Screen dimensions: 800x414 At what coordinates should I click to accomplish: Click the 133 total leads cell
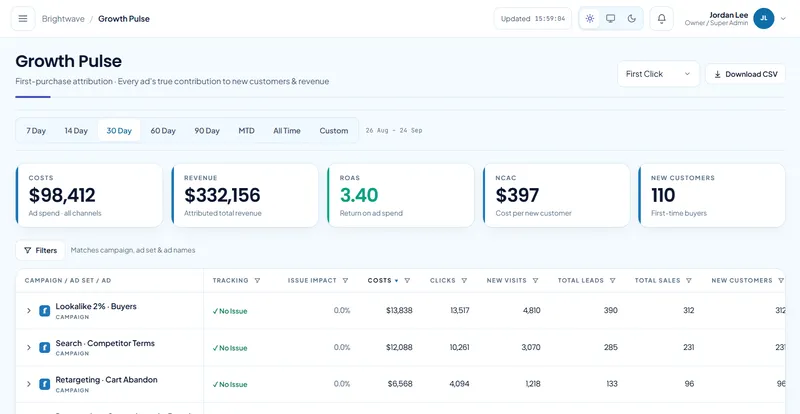point(611,384)
